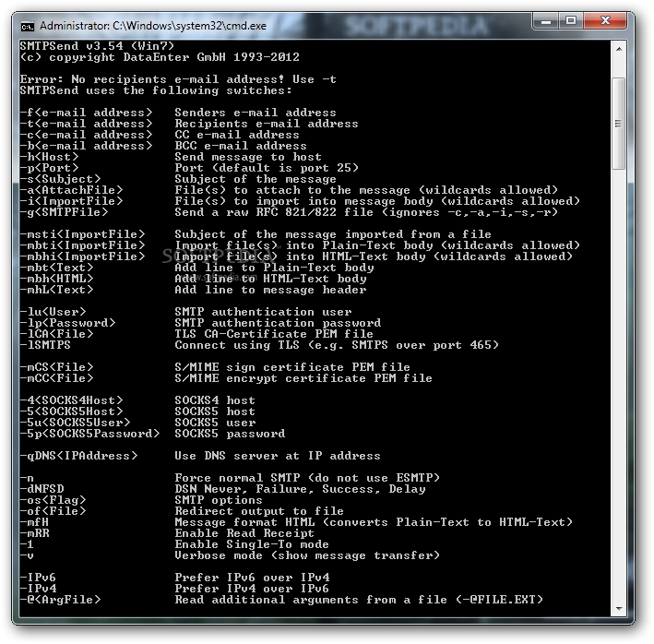
Task: Click the window title text 'Administrator: C:\Windows\system32\cmd.exe'
Action: 152,26
